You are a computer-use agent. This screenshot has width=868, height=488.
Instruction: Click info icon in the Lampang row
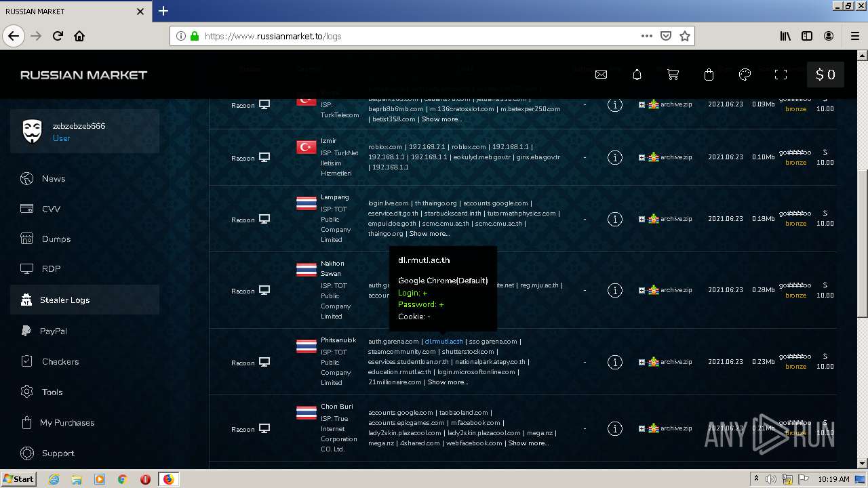(x=614, y=219)
